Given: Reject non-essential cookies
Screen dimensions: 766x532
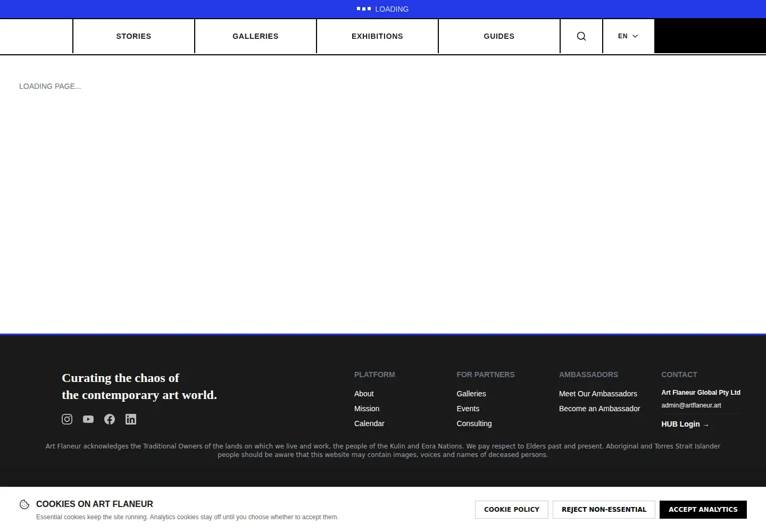Looking at the screenshot, I should [604, 510].
